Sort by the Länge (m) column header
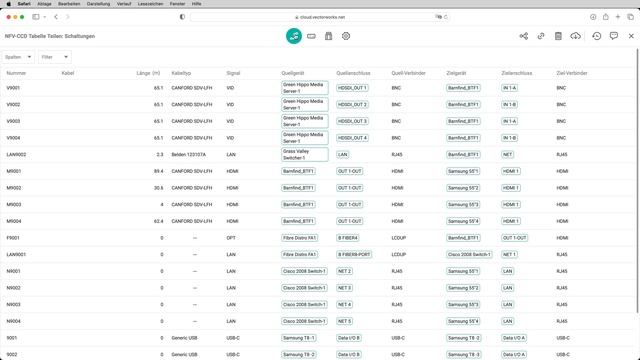This screenshot has width=640, height=360. (148, 73)
